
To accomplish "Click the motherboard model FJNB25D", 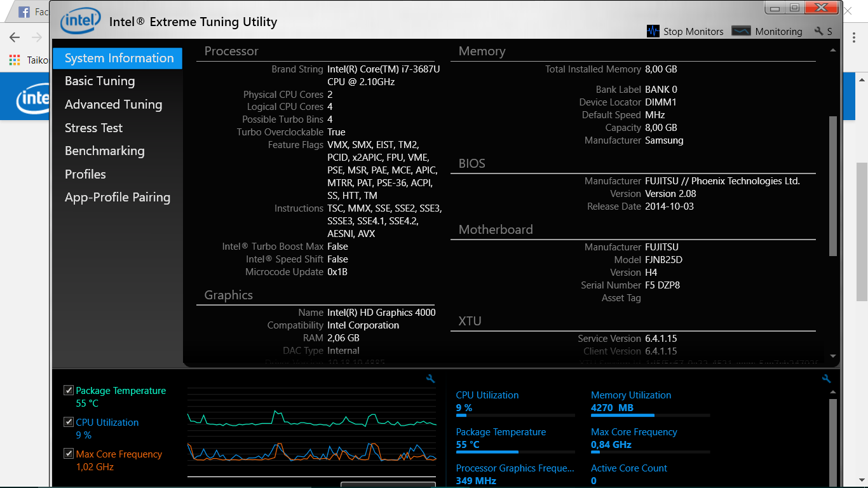I will (x=663, y=260).
